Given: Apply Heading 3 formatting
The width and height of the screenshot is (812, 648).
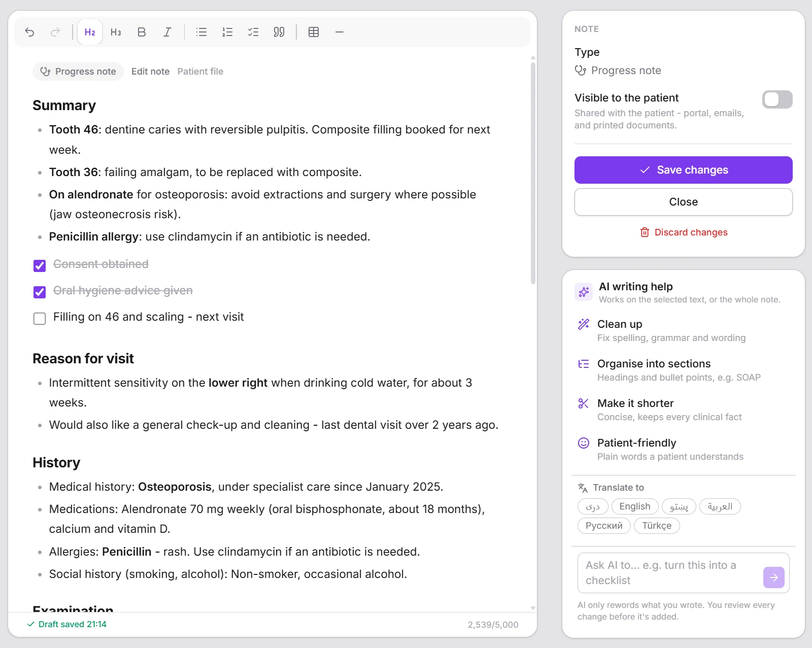Looking at the screenshot, I should coord(116,32).
